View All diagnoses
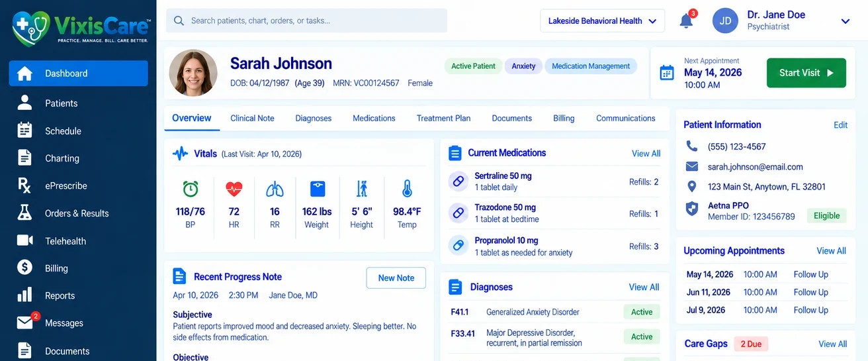Screen dimensions: 868x361 644,287
